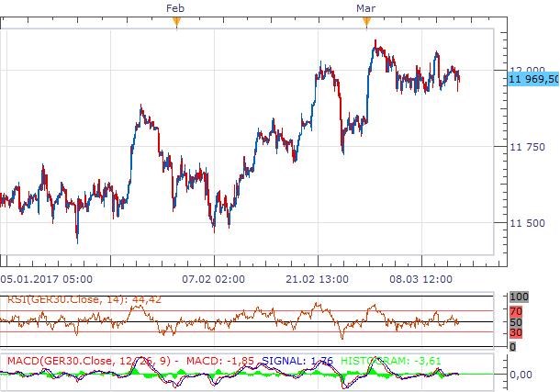Click the RSI 100 scale label

tap(519, 298)
